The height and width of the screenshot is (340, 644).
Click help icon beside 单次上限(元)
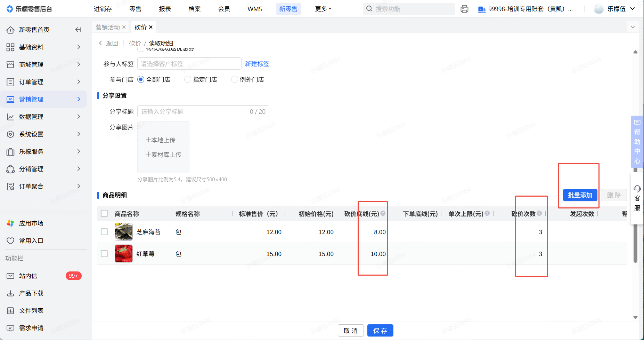[487, 213]
